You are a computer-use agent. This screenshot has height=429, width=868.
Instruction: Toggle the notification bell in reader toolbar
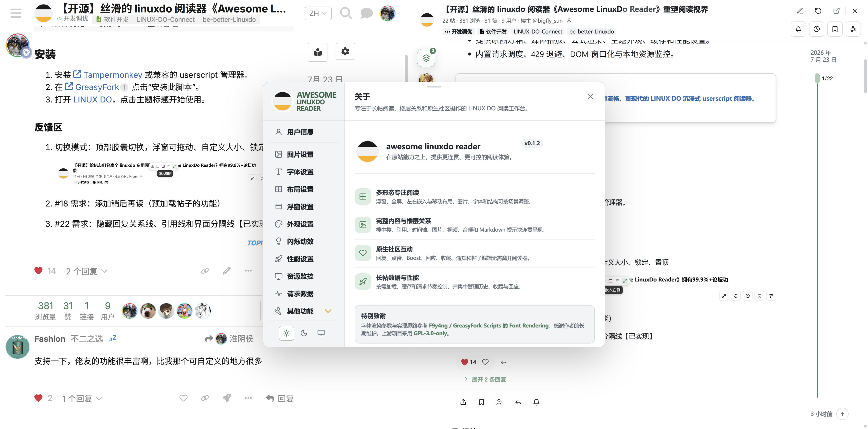[x=798, y=29]
